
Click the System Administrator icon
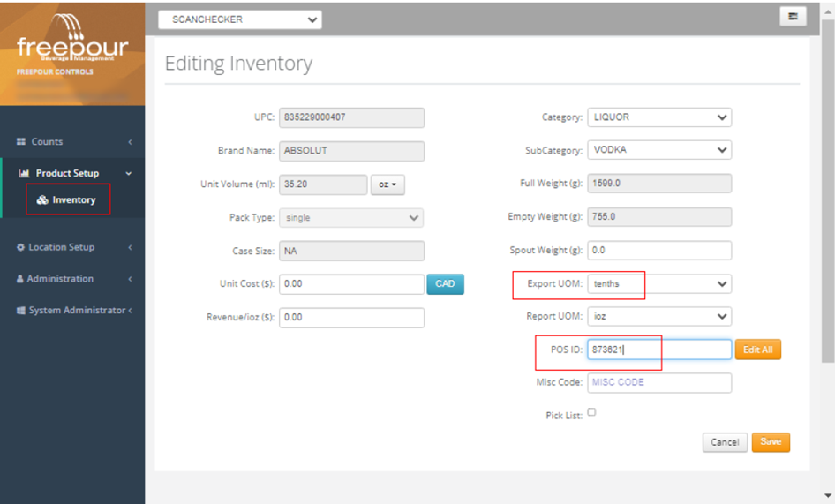point(21,310)
